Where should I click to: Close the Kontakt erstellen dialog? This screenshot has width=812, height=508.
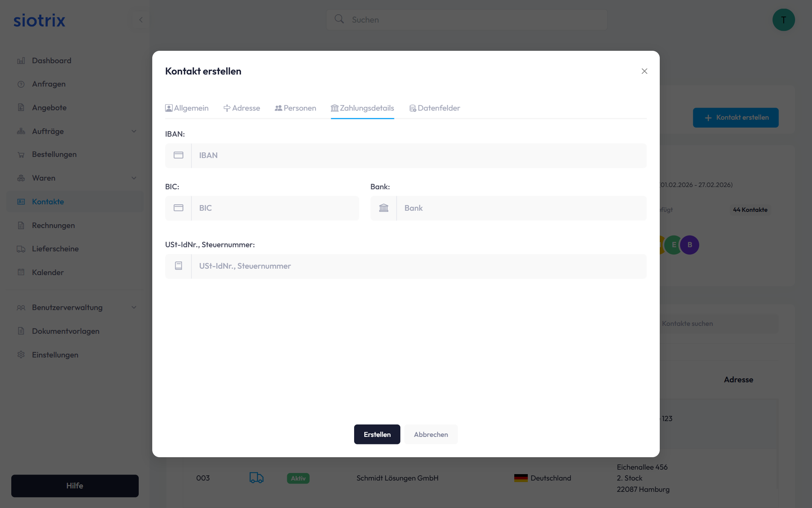644,71
